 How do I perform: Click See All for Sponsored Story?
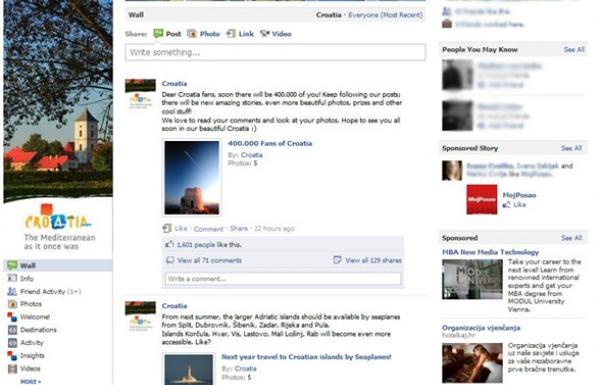[571, 148]
